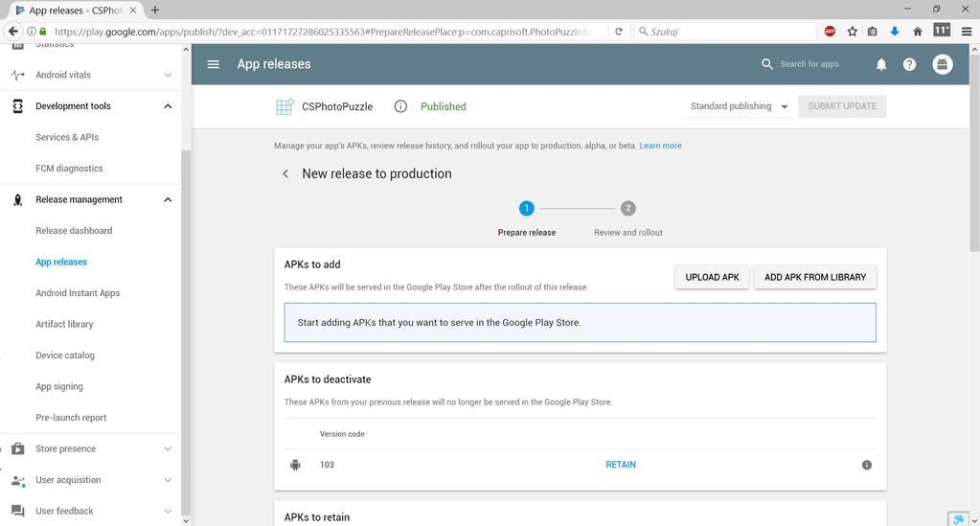Click the Szukaj browser search box

pos(725,32)
